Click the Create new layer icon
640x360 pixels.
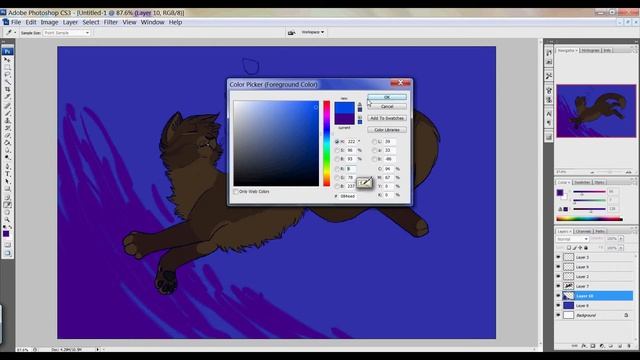620,346
